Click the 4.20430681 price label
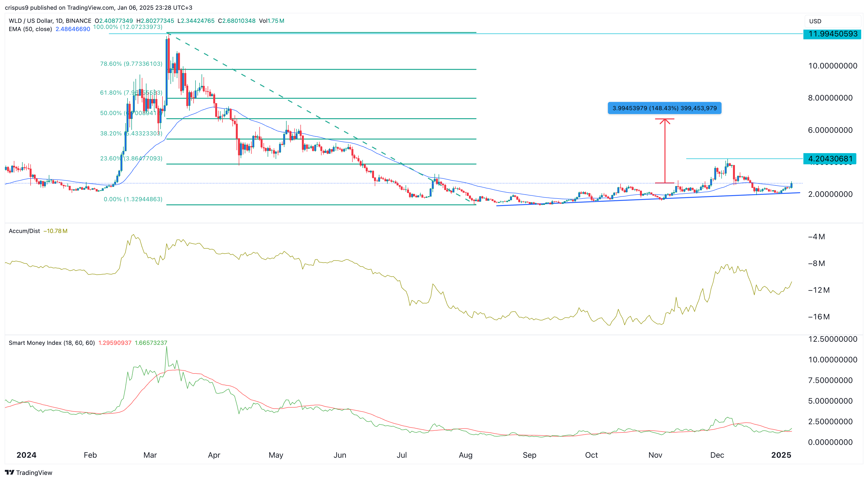This screenshot has width=868, height=481. pyautogui.click(x=830, y=158)
